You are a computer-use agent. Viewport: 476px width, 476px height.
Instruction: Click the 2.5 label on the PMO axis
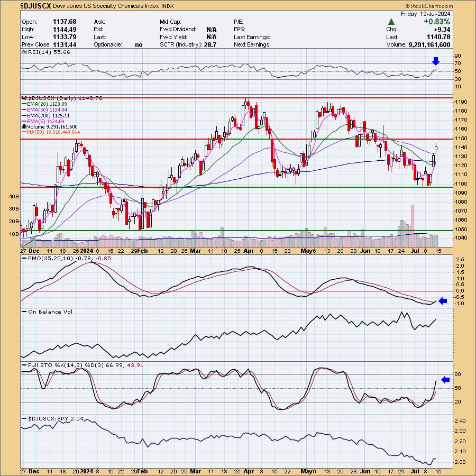(x=460, y=260)
